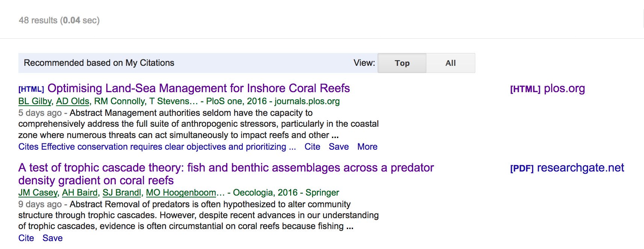
Task: Click the 'Recommended based on My Citations' heading
Action: coord(99,63)
